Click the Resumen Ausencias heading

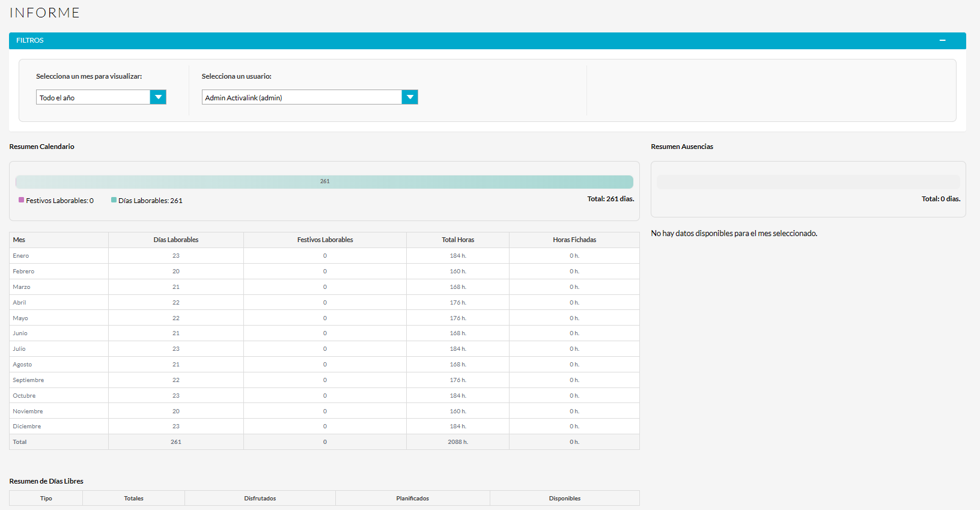(x=682, y=147)
